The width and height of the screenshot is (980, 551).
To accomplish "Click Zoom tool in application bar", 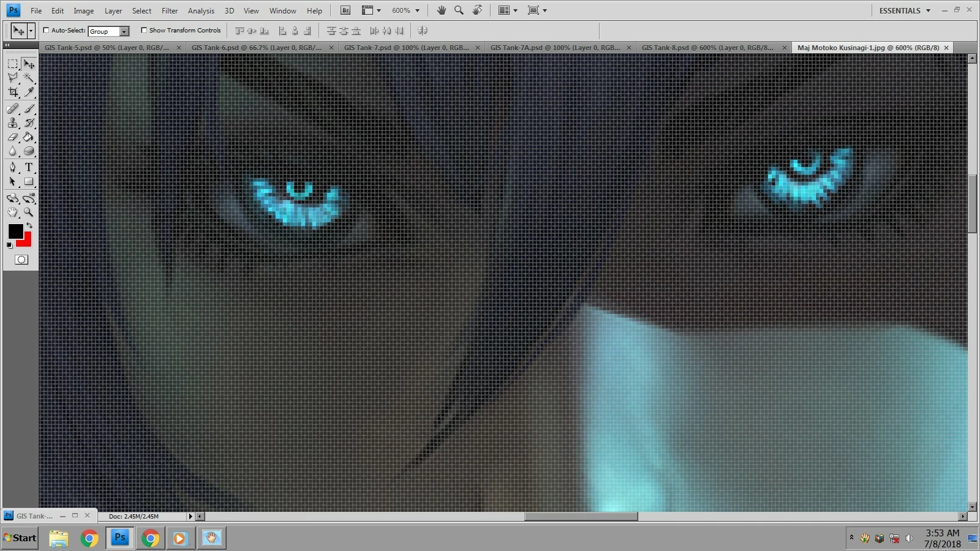I will click(459, 10).
